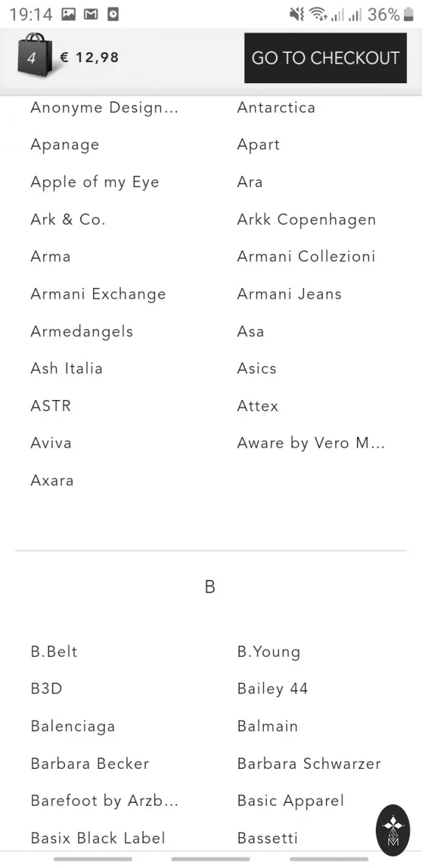Select the Armedangels brand
The image size is (422, 868).
click(82, 331)
